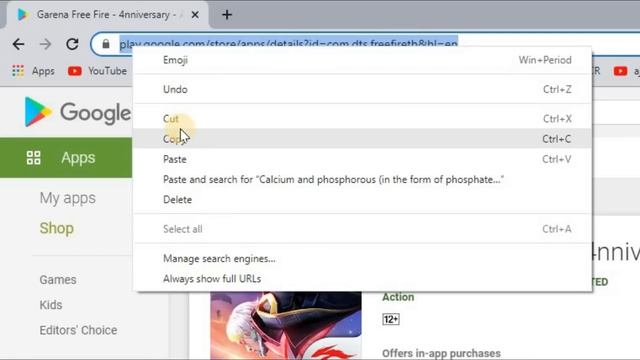Close the Garena Free Fire tab
Screen dimensions: 640x360
click(195, 15)
